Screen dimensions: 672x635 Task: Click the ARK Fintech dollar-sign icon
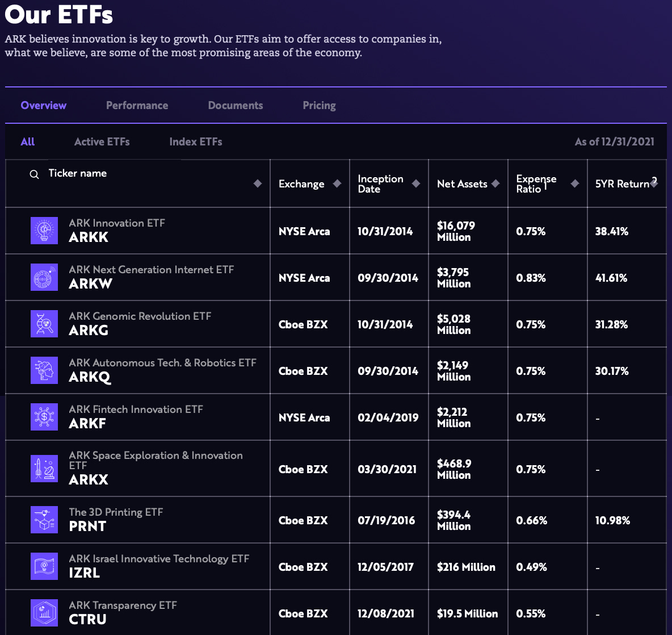pyautogui.click(x=44, y=416)
